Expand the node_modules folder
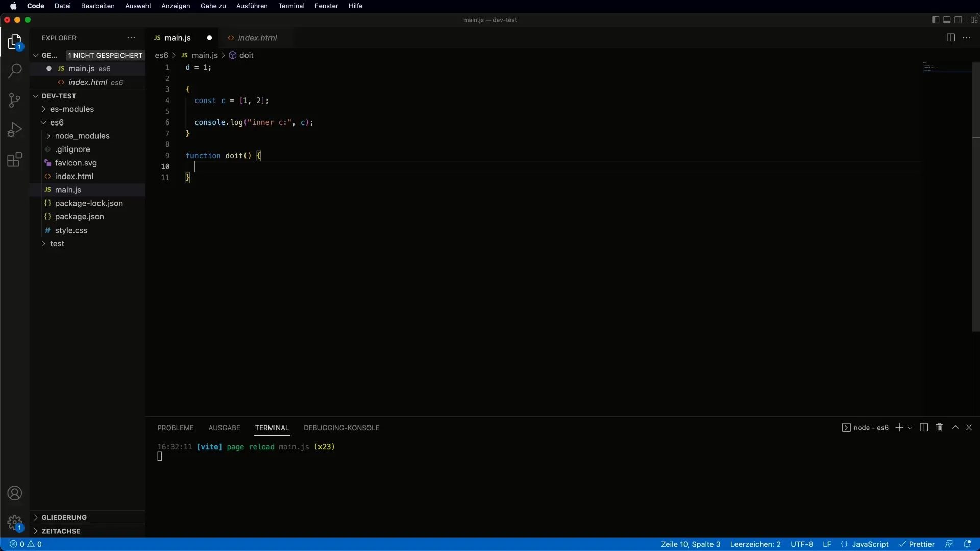Screen dimensions: 980x551 [x=82, y=136]
